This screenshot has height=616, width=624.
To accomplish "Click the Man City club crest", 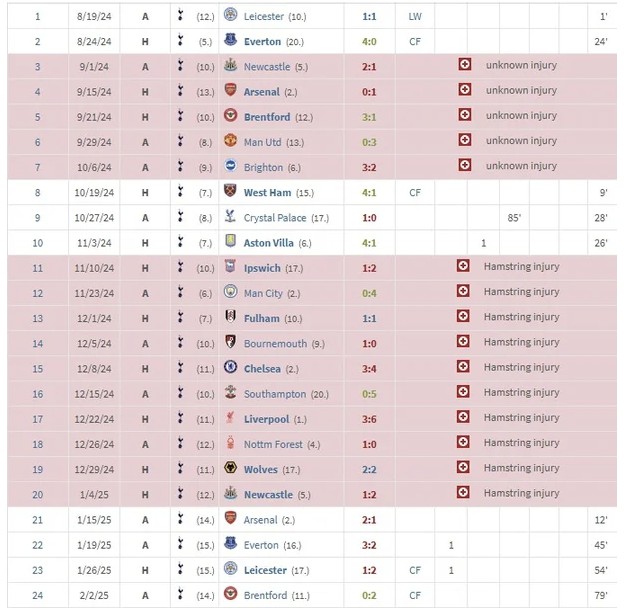I will point(231,293).
